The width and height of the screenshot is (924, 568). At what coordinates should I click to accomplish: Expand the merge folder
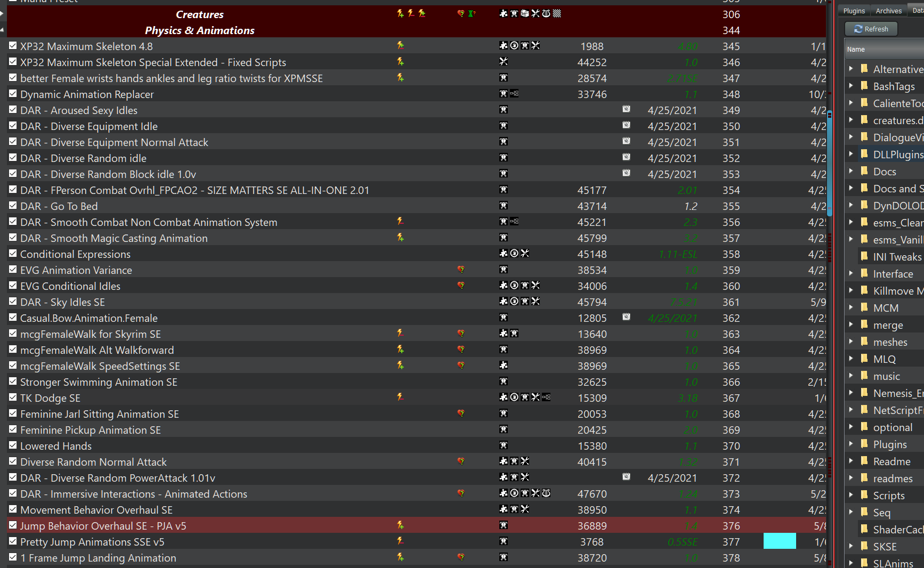[x=851, y=324]
